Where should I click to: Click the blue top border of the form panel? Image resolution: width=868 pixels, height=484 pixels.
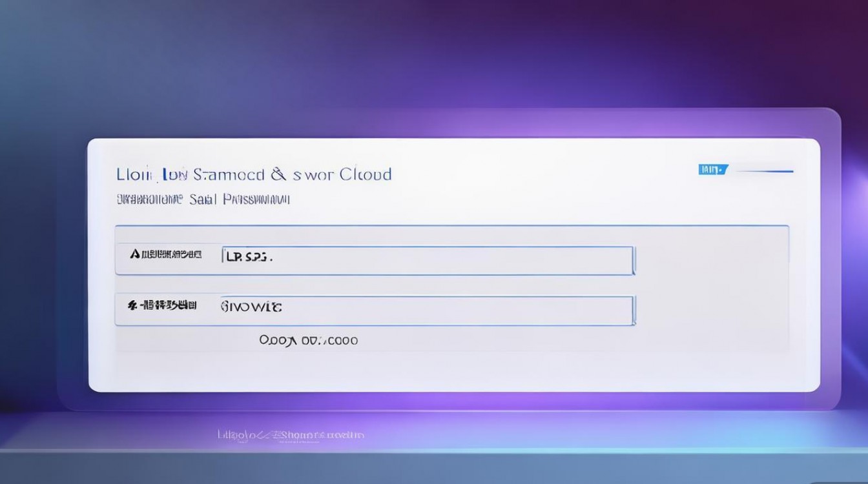tap(452, 226)
